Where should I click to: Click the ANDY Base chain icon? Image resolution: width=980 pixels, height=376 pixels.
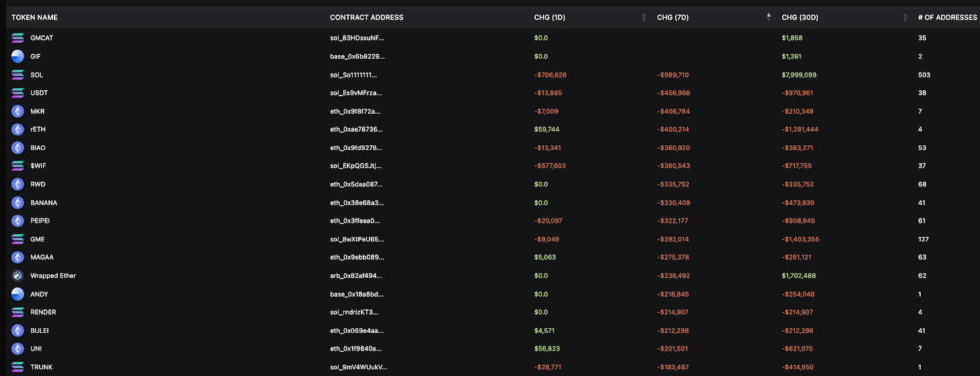17,294
